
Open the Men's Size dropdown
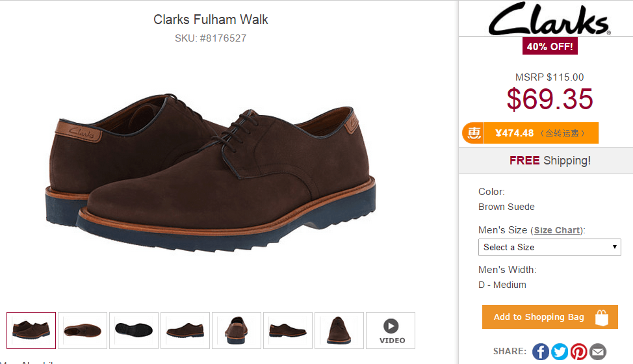click(549, 247)
